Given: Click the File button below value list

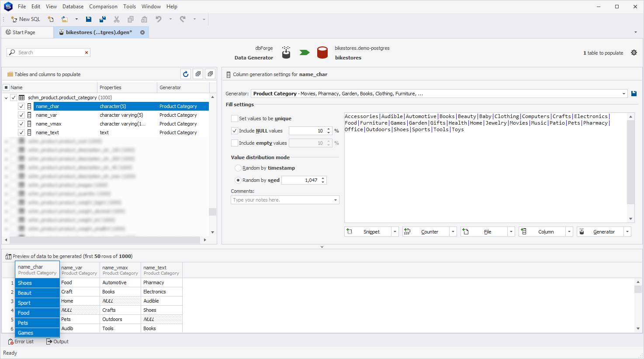Looking at the screenshot, I should (x=484, y=232).
